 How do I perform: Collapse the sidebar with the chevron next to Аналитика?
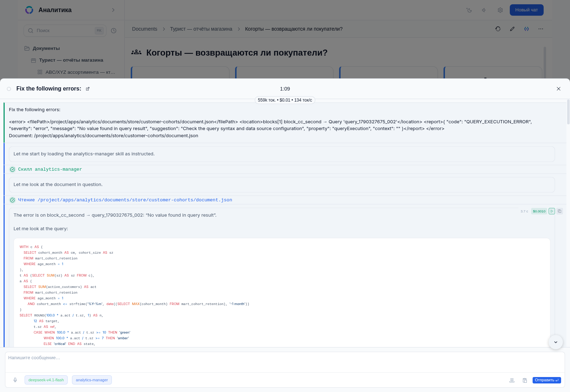tap(113, 10)
